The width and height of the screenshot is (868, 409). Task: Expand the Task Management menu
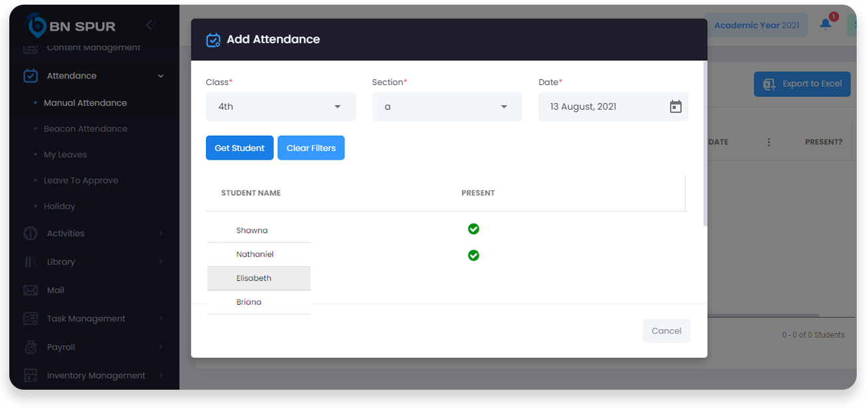pos(86,319)
